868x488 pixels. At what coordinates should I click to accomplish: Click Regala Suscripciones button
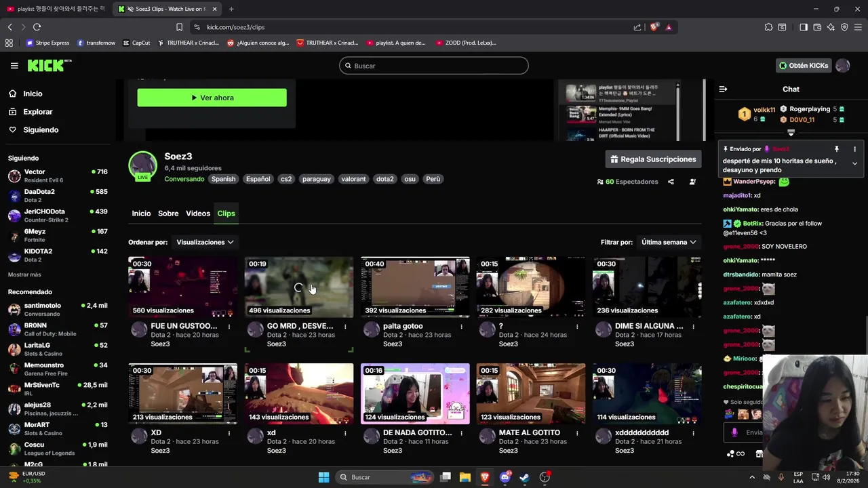click(x=654, y=159)
